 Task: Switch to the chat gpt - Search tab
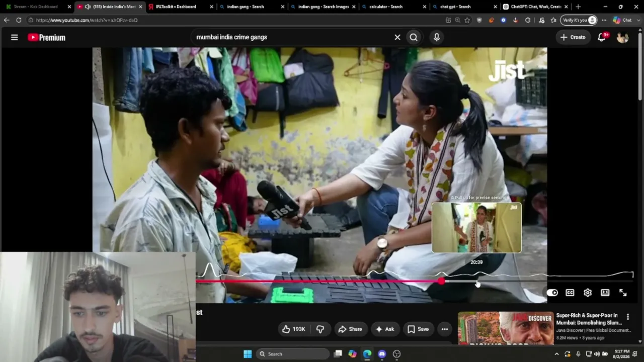(x=455, y=7)
